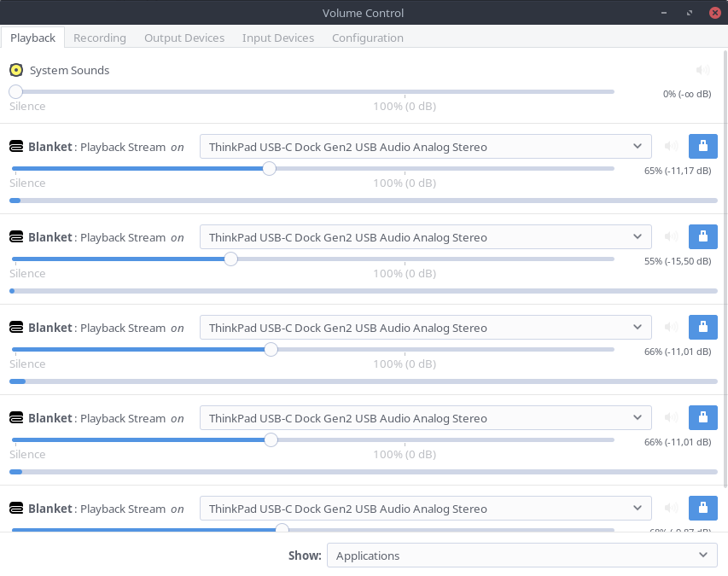Open output device dropdown for 55% Blanket stream
Viewport: 728px width, 576px height.
click(x=425, y=237)
